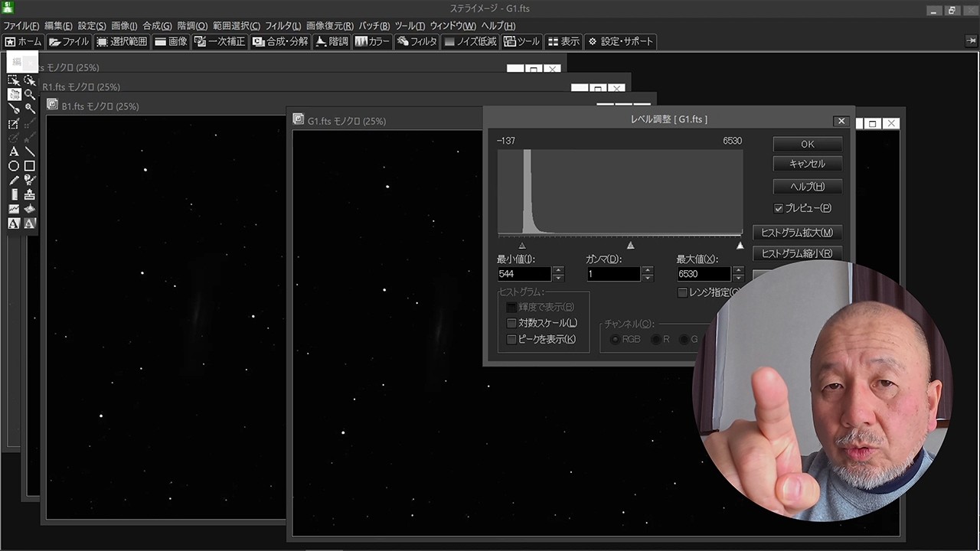
Task: Select the boxed A annotation tool
Action: click(x=14, y=223)
